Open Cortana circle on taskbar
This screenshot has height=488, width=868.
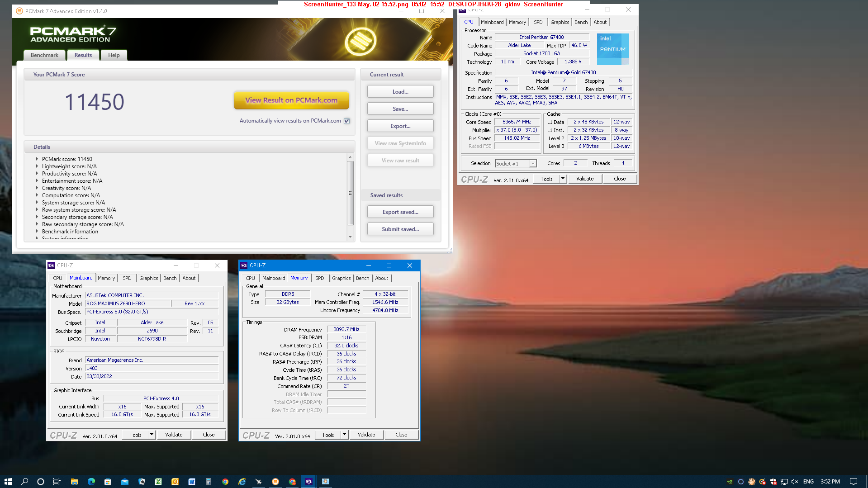click(41, 482)
